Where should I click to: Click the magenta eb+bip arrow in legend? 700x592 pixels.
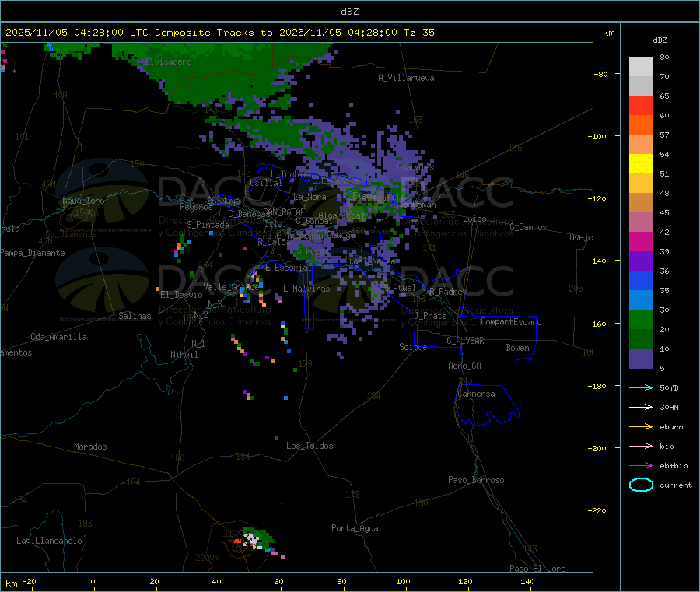click(x=641, y=465)
